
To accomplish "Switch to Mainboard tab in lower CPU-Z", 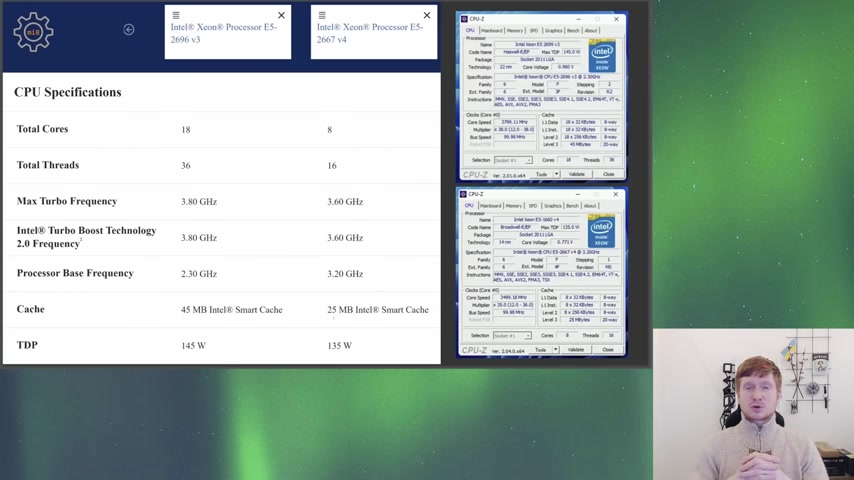I will pyautogui.click(x=490, y=206).
